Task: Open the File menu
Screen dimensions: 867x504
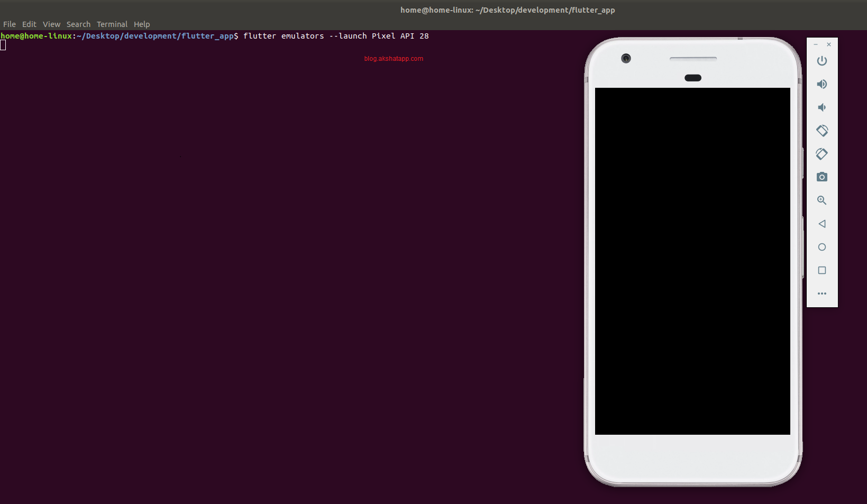Action: tap(9, 24)
